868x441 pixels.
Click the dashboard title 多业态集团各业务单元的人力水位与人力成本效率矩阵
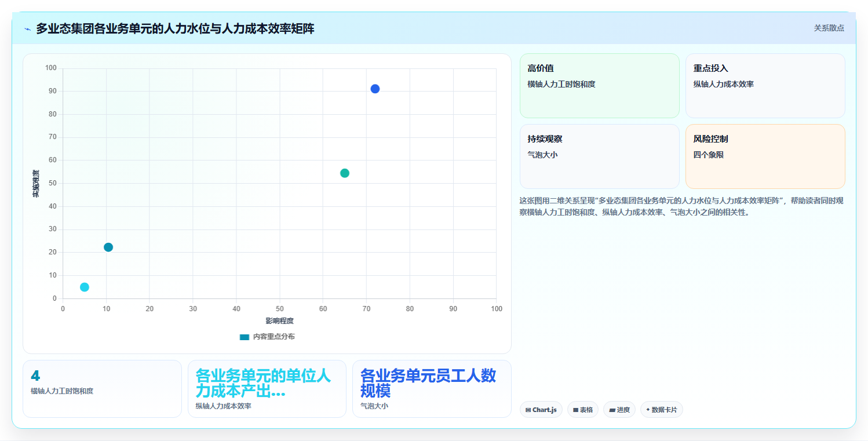tap(175, 28)
